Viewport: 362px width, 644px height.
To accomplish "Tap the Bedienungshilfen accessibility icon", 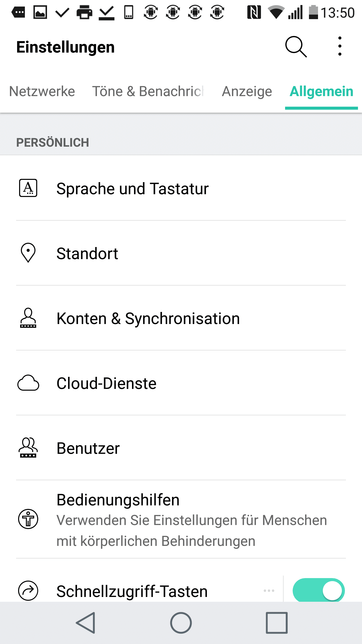I will tap(28, 519).
